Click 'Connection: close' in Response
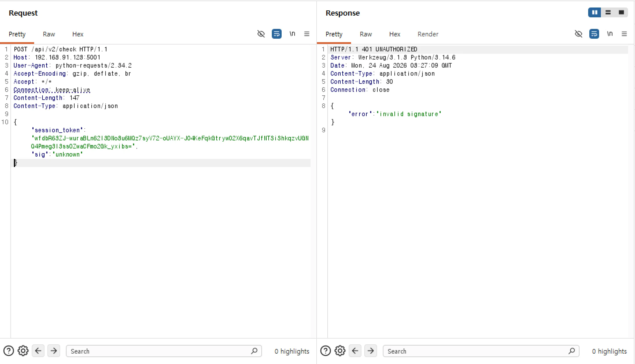635x364 pixels. point(360,90)
